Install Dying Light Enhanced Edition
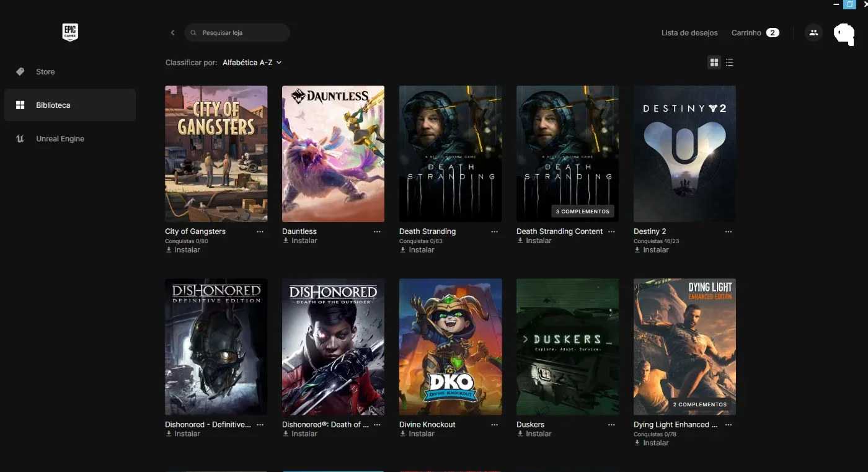868x472 pixels. 652,443
